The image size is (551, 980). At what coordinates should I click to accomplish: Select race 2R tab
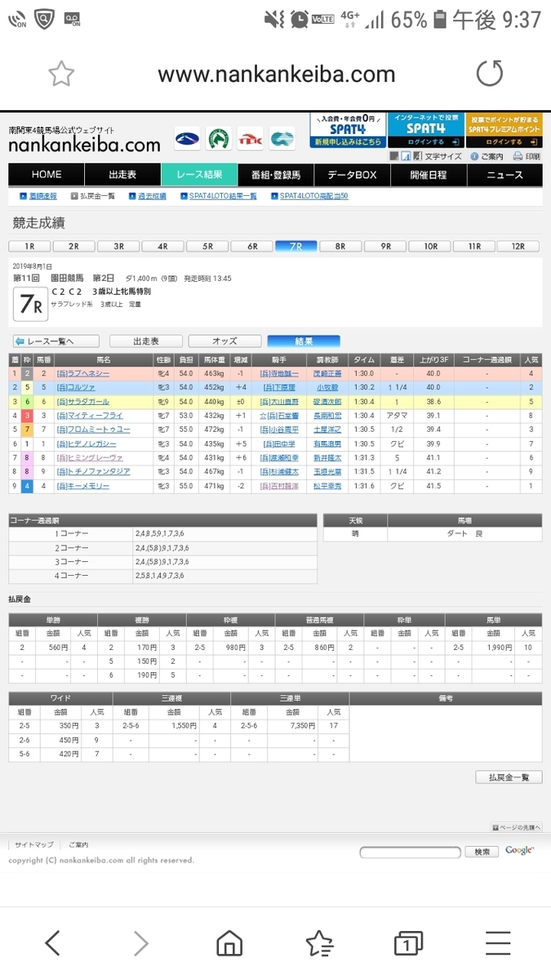[x=73, y=246]
